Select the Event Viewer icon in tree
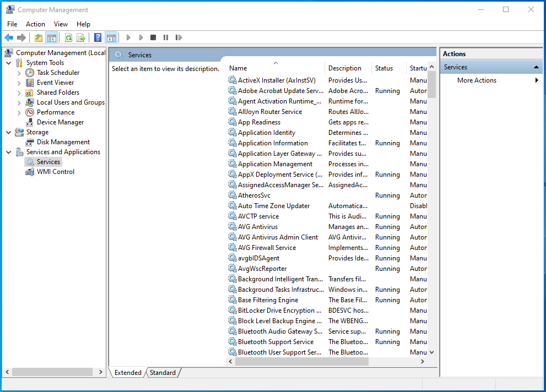 coord(30,83)
